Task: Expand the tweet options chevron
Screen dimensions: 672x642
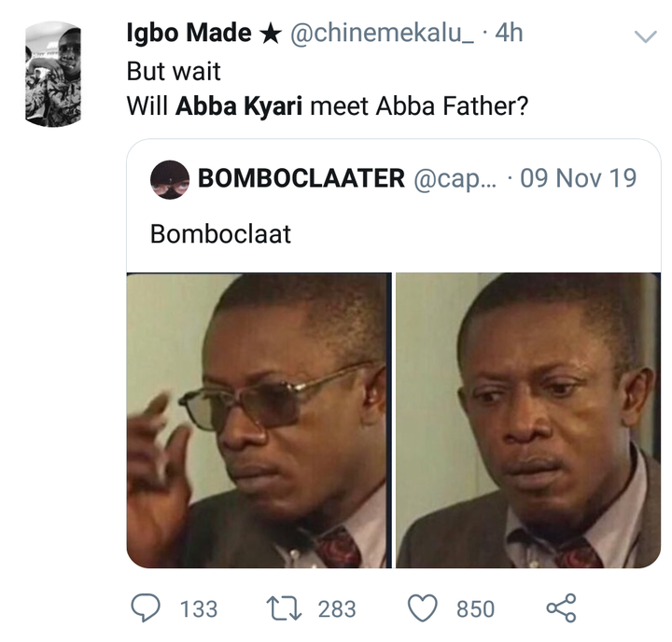Action: coord(645,36)
